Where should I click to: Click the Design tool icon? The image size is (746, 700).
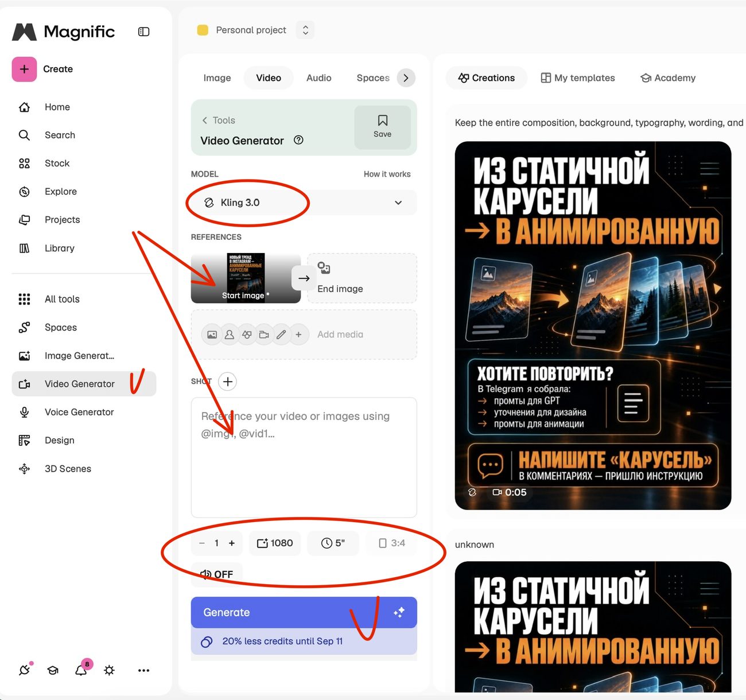click(24, 440)
